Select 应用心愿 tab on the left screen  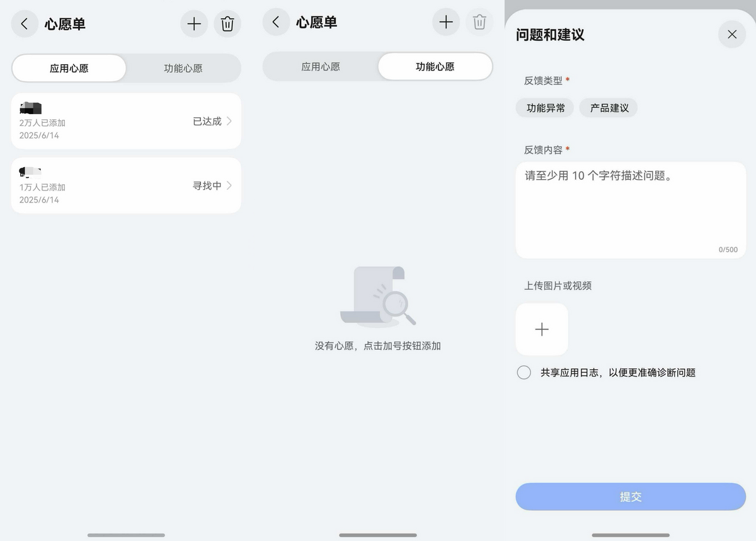[69, 68]
